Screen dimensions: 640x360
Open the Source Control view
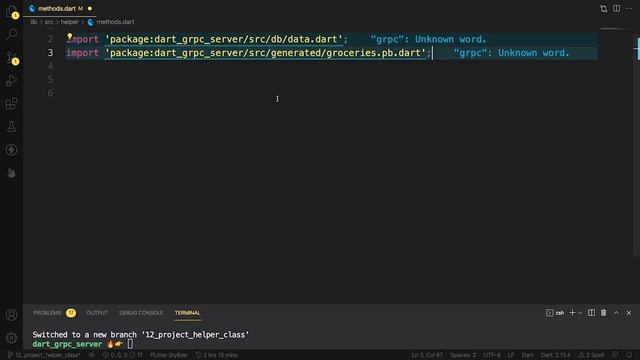(11, 58)
